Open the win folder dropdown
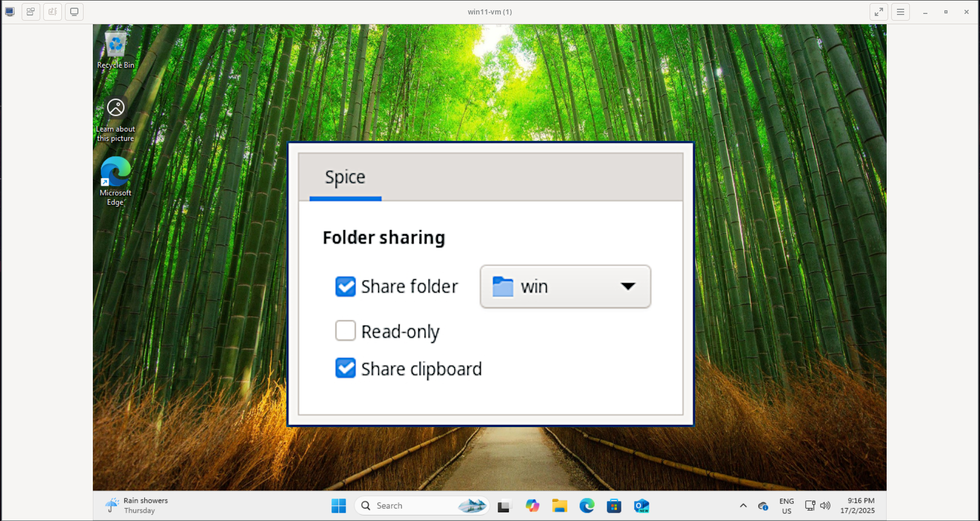 [x=565, y=287]
